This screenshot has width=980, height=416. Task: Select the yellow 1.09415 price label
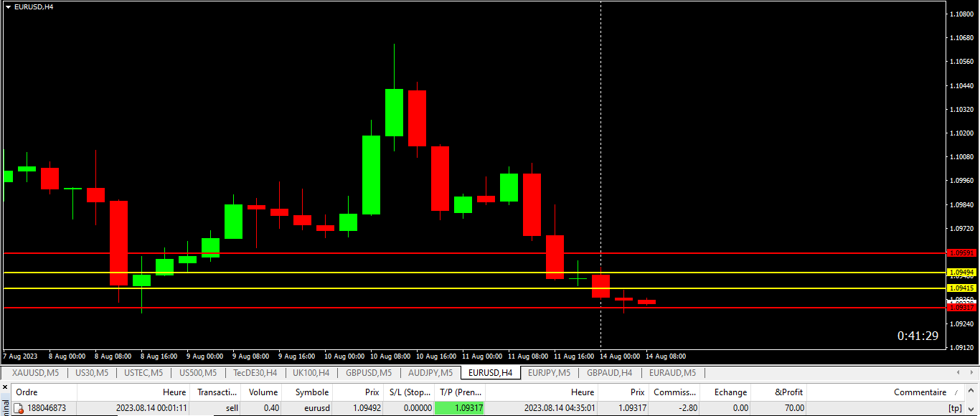click(961, 288)
